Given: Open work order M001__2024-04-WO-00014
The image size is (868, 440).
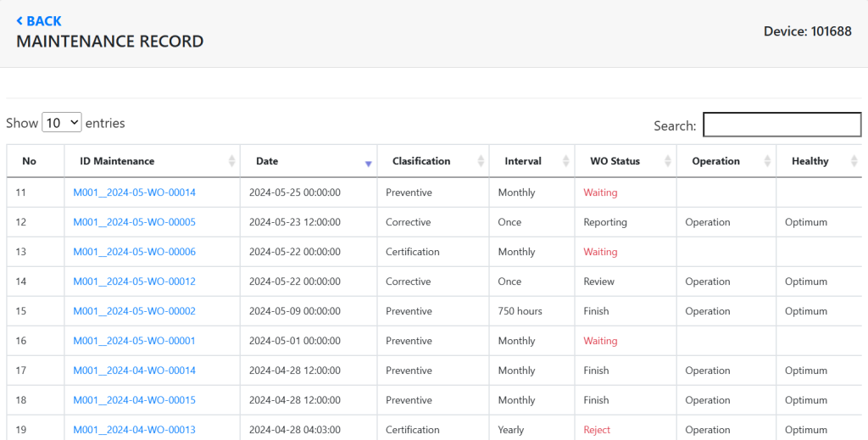Looking at the screenshot, I should click(x=134, y=370).
